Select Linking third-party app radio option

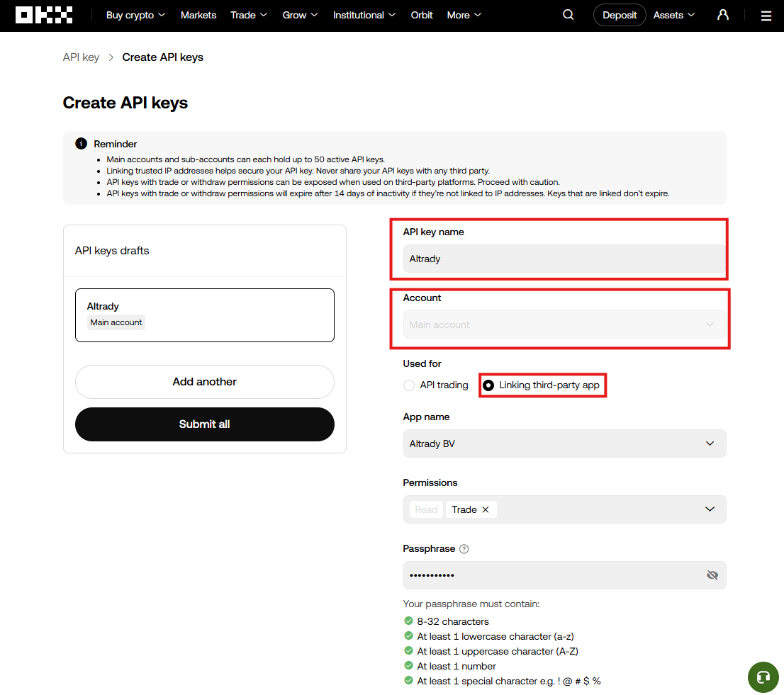click(488, 385)
